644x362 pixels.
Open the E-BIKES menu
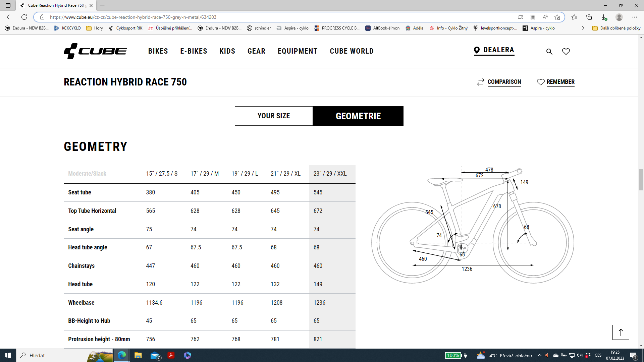tap(194, 51)
